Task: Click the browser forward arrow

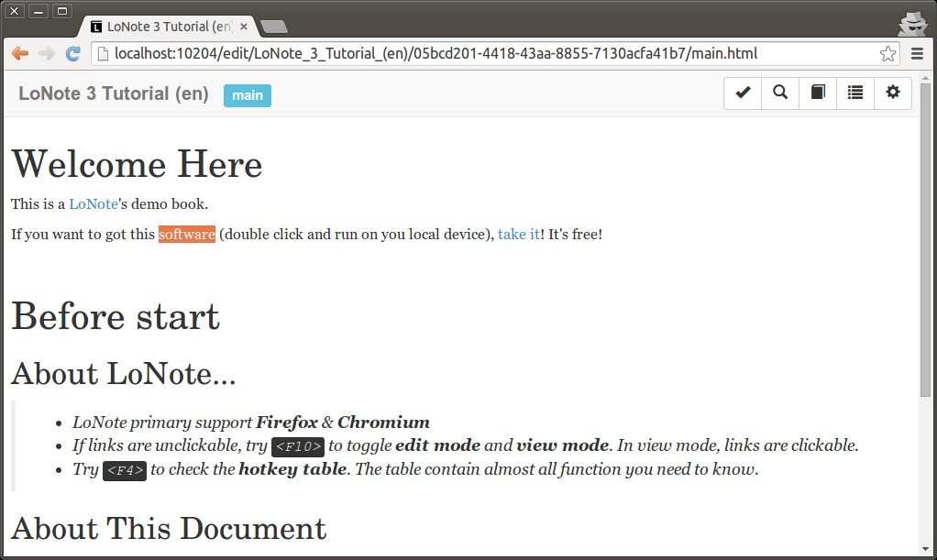Action: (47, 54)
